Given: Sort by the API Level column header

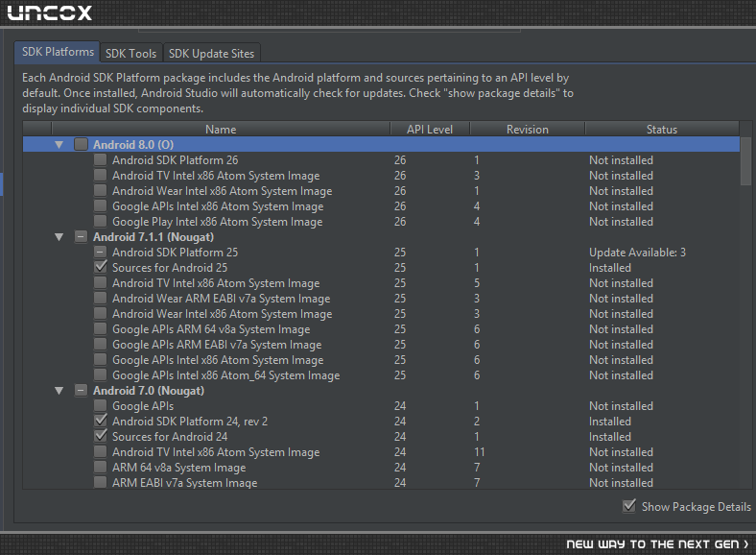Looking at the screenshot, I should (430, 130).
